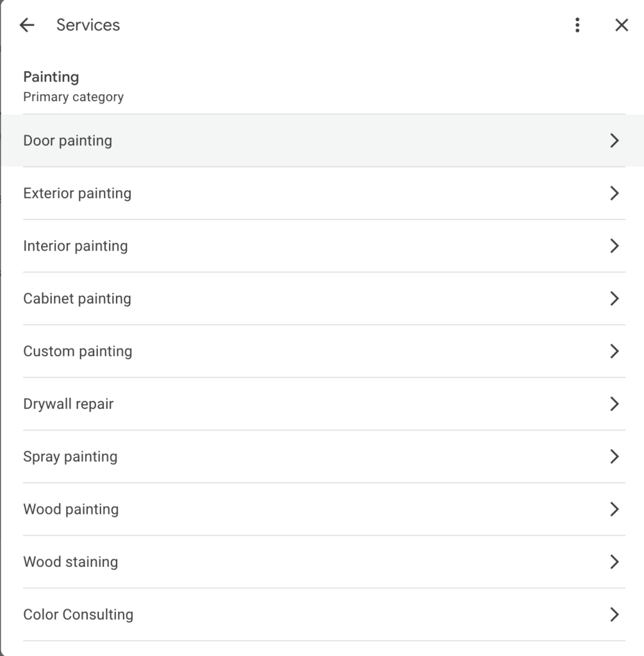The image size is (644, 656).
Task: Go back using the arrow icon
Action: [27, 25]
